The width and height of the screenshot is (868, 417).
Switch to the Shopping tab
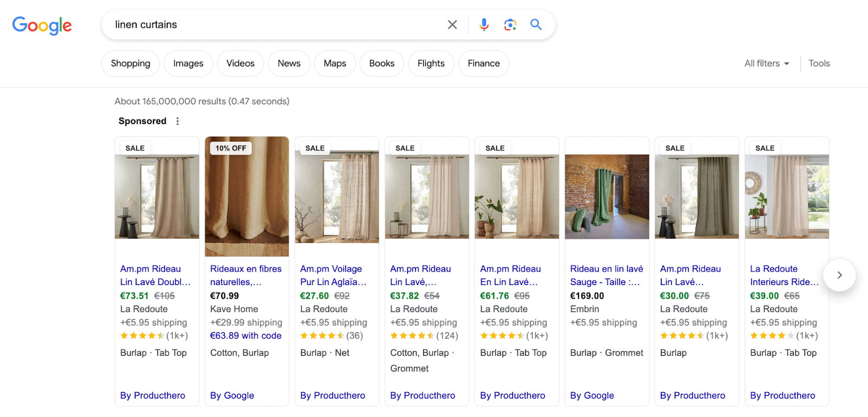[x=130, y=64]
